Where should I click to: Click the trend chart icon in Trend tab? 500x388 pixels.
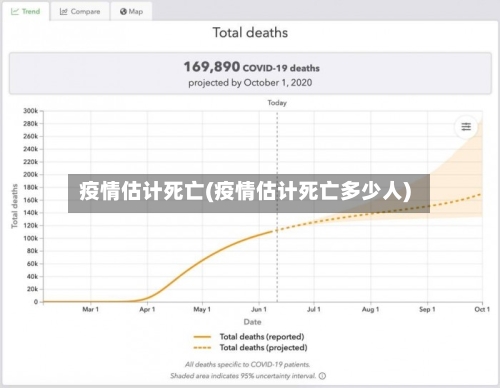click(x=15, y=11)
